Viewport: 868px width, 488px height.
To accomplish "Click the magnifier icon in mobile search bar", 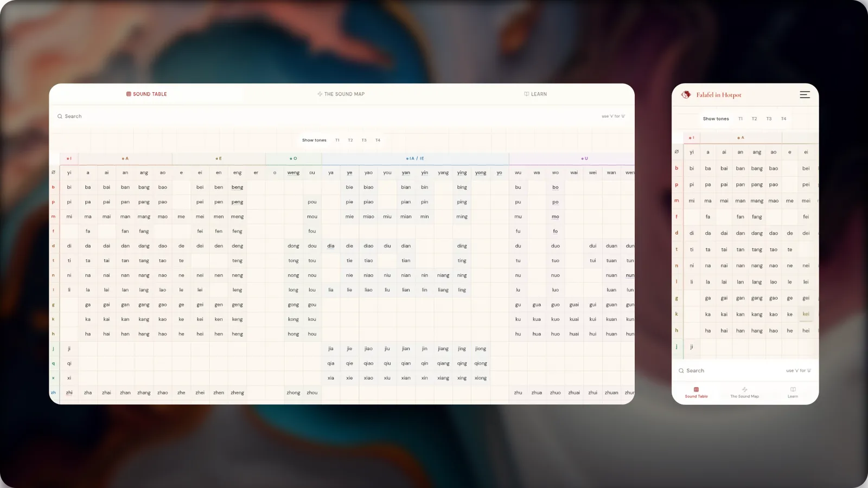I will tap(681, 371).
